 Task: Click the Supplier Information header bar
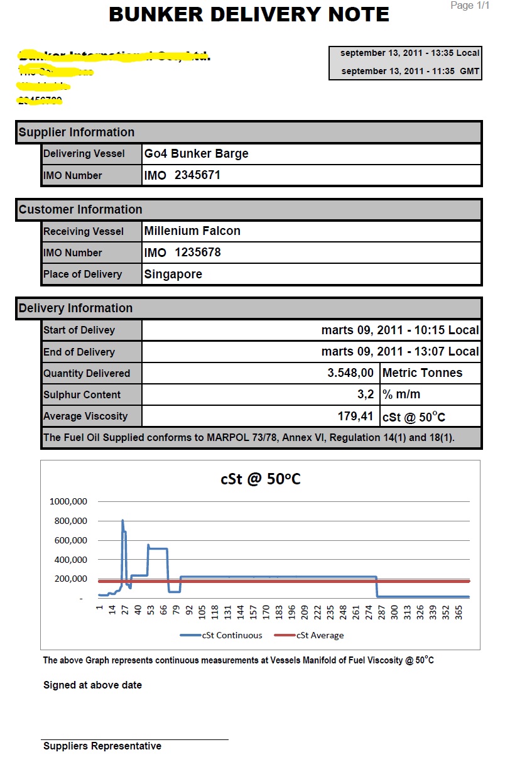pyautogui.click(x=77, y=132)
